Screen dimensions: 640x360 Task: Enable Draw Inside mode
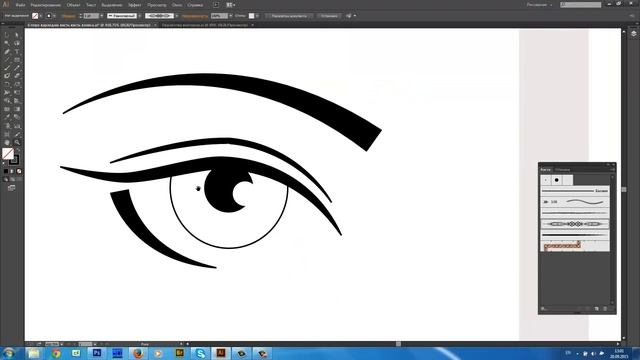tap(19, 179)
